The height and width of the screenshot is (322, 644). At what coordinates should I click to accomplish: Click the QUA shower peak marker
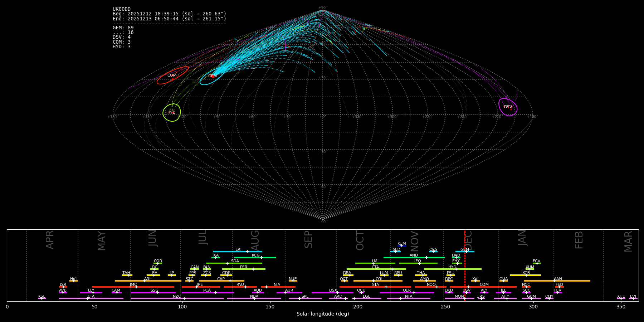click(503, 281)
